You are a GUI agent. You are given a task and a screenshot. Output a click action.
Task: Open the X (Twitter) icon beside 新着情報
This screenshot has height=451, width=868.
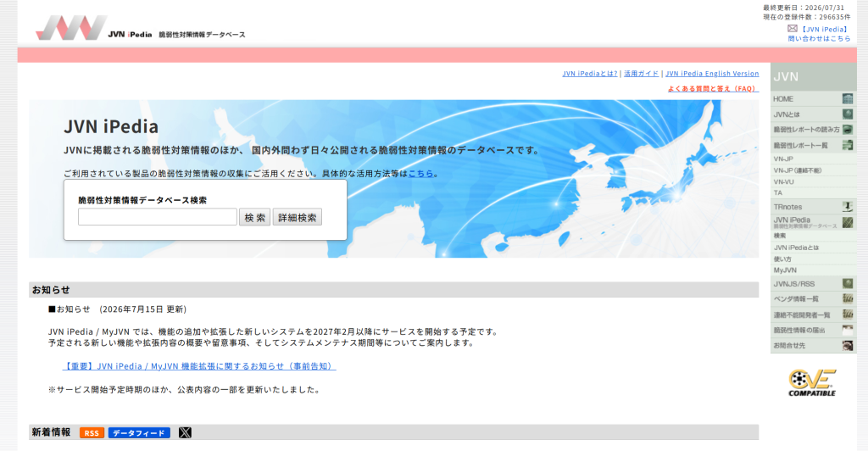[x=185, y=432]
